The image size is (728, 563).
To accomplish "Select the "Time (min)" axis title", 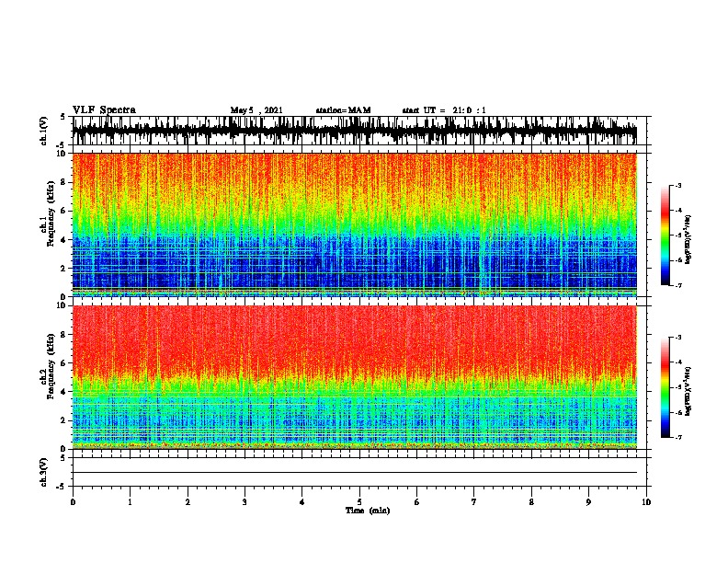I will point(368,511).
